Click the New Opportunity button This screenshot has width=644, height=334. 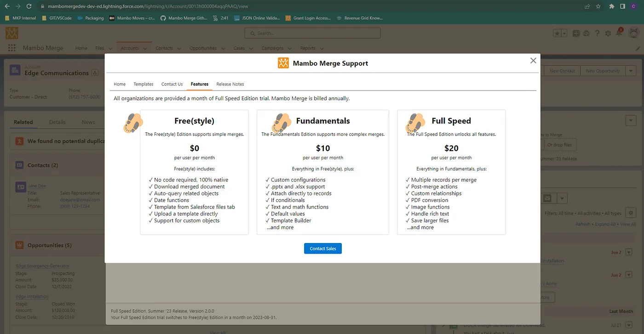(603, 71)
